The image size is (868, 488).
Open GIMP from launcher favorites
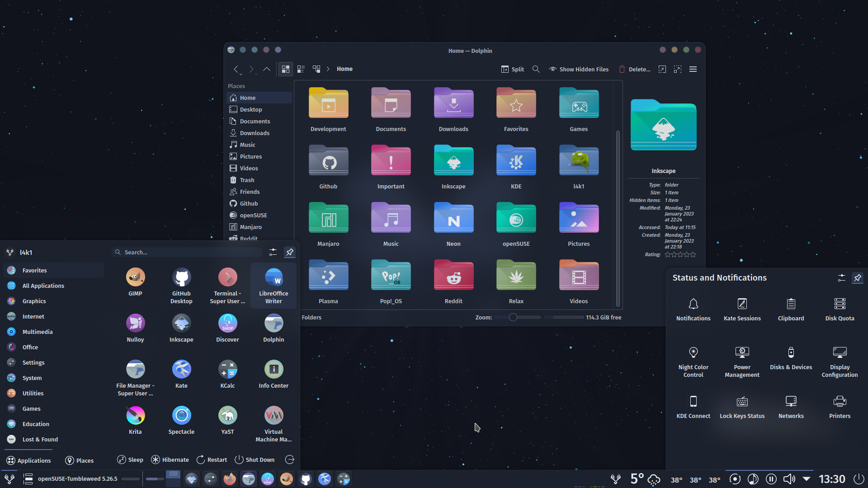135,282
